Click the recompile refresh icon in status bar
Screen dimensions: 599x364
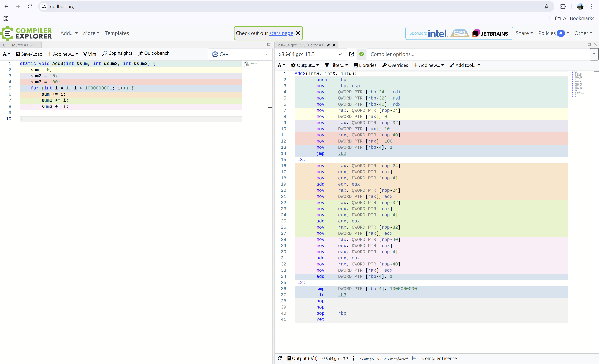click(x=280, y=358)
